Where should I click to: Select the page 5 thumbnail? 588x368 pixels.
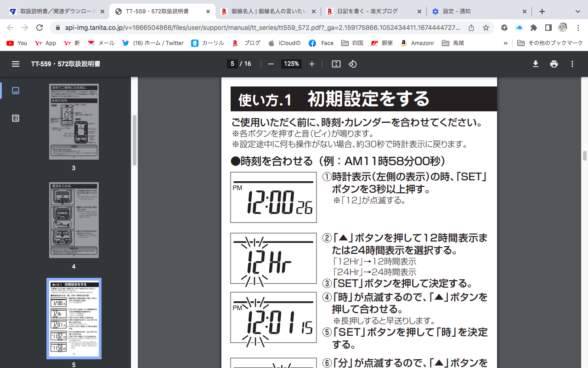point(74,318)
